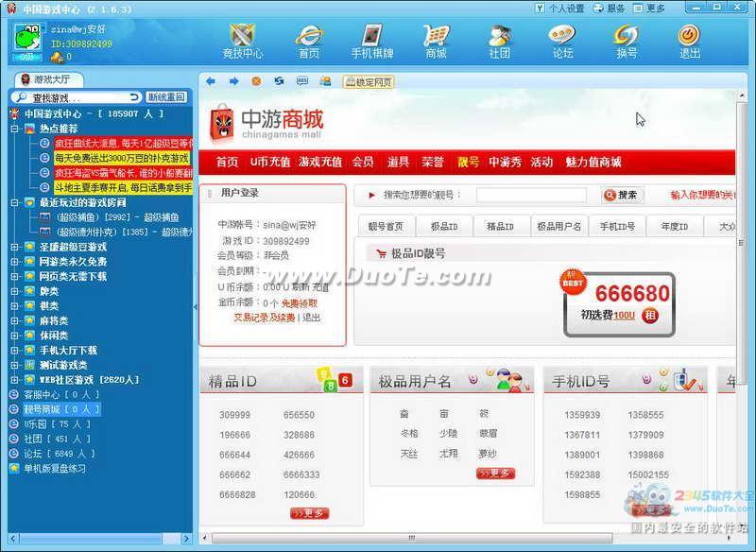Screen dimensions: 756x552
Task: Select the 道具 menu in mall navigation
Action: pyautogui.click(x=396, y=162)
